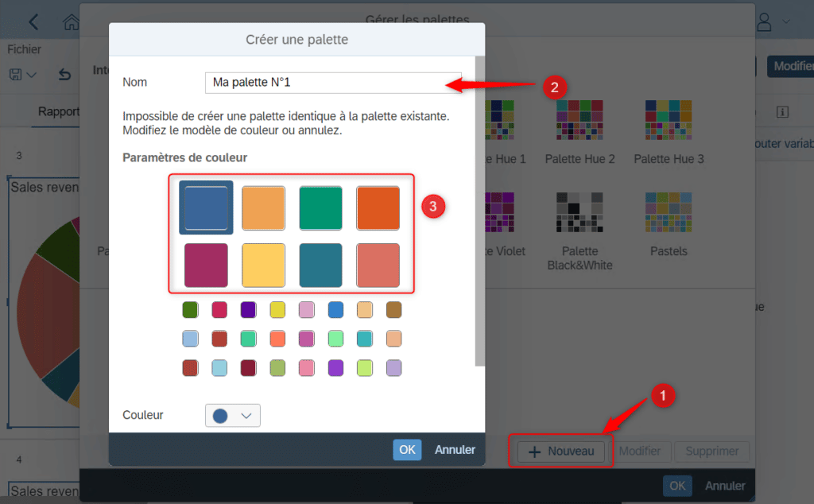Screen dimensions: 814x504
Task: Pick the small dark green swatch
Action: (191, 310)
